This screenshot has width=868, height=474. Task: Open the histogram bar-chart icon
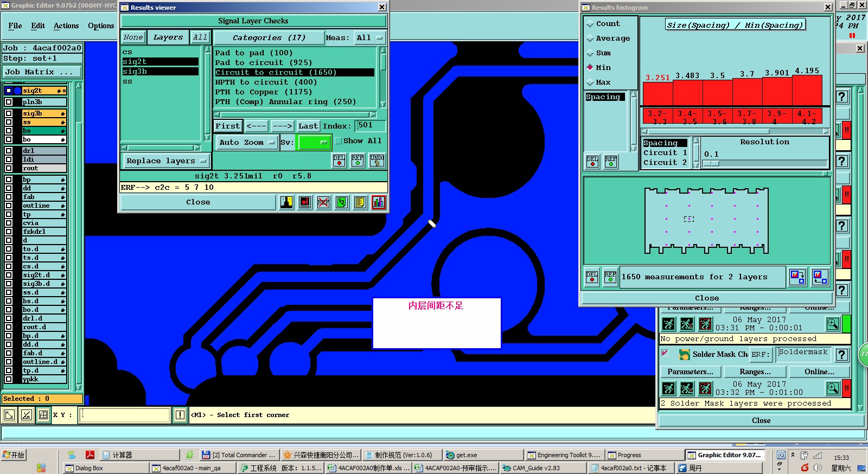[x=379, y=202]
